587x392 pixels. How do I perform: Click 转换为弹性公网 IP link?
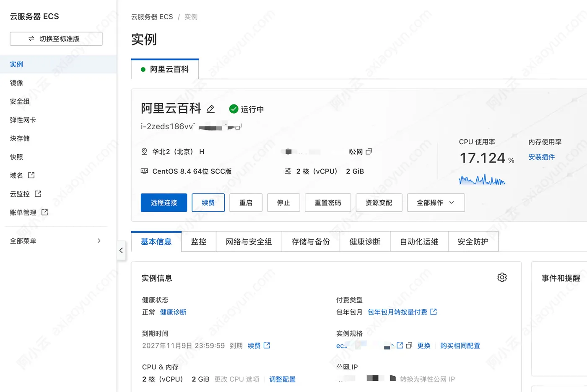click(x=427, y=379)
